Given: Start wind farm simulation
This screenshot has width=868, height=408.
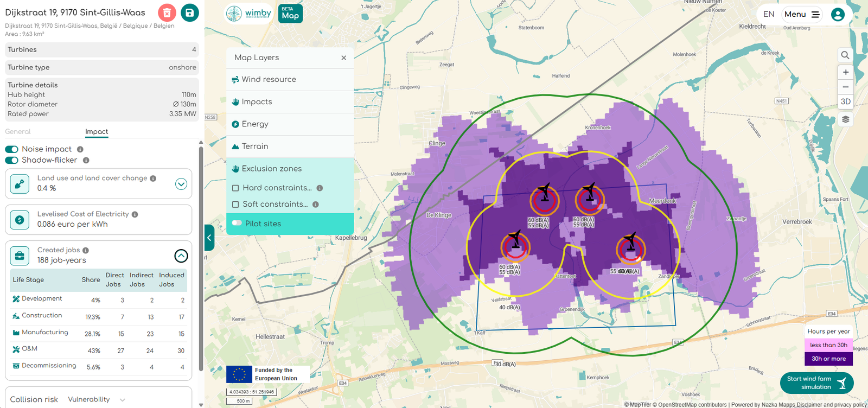Looking at the screenshot, I should [816, 383].
